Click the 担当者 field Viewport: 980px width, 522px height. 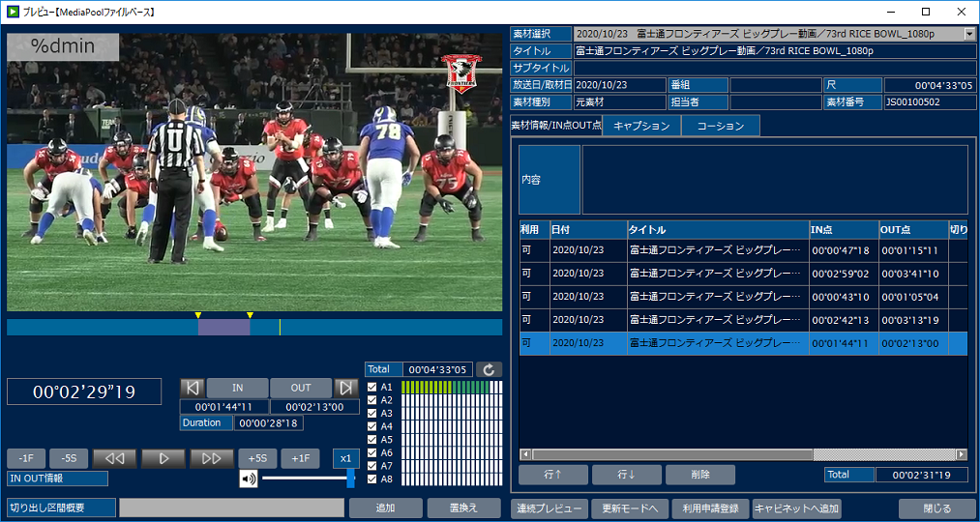click(x=775, y=101)
